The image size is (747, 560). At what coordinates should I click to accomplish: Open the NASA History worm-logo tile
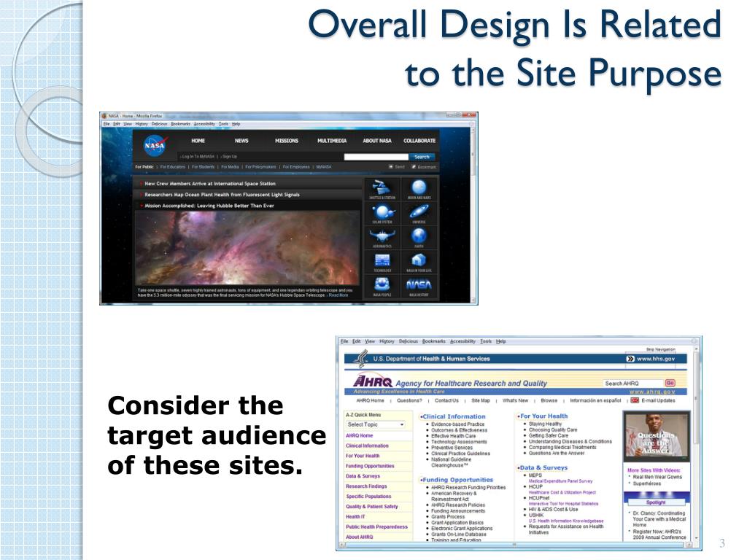pos(419,286)
